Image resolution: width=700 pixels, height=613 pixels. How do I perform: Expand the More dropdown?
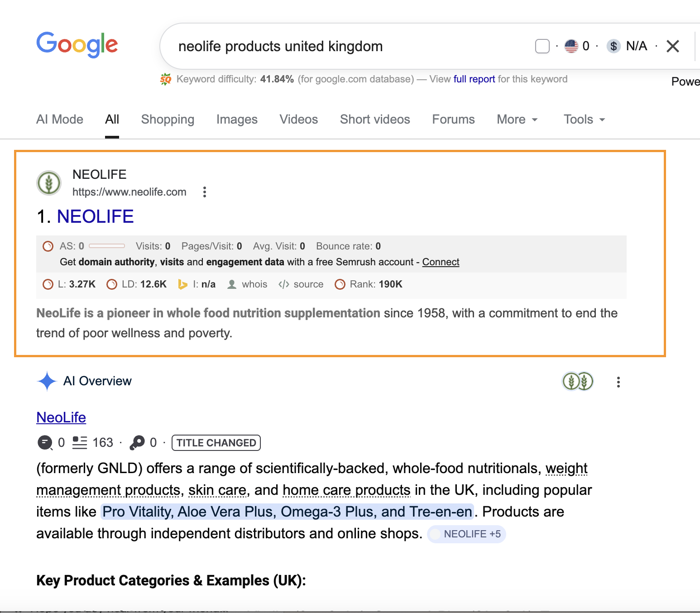coord(517,120)
